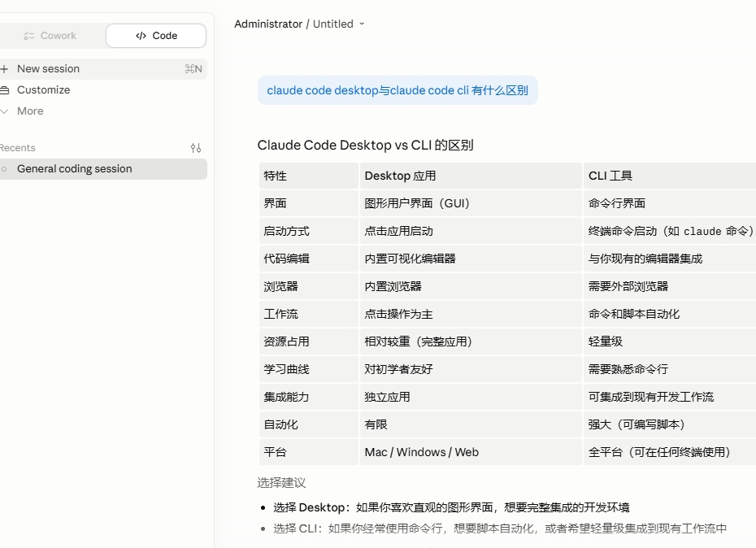Click the user message about claude code desktop
Viewport: 756px width, 548px height.
coord(398,90)
